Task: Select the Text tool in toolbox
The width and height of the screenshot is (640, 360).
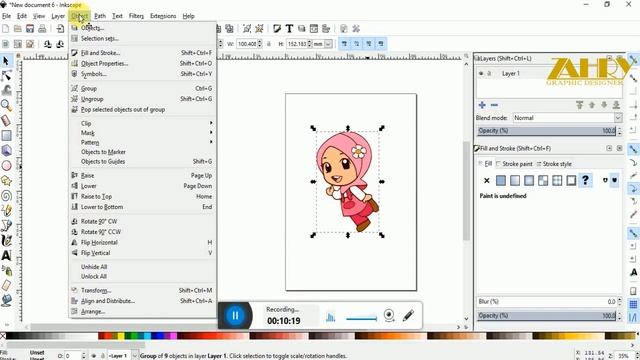Action: click(6, 256)
